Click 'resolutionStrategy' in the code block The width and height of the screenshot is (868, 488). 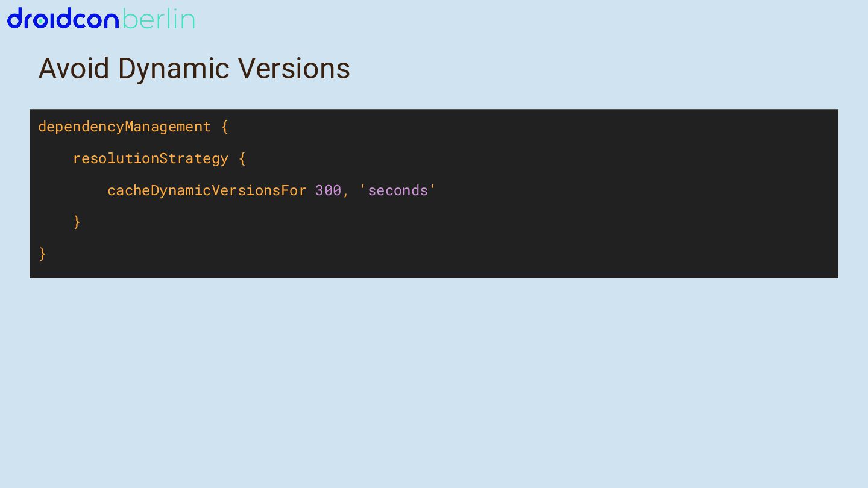(151, 158)
